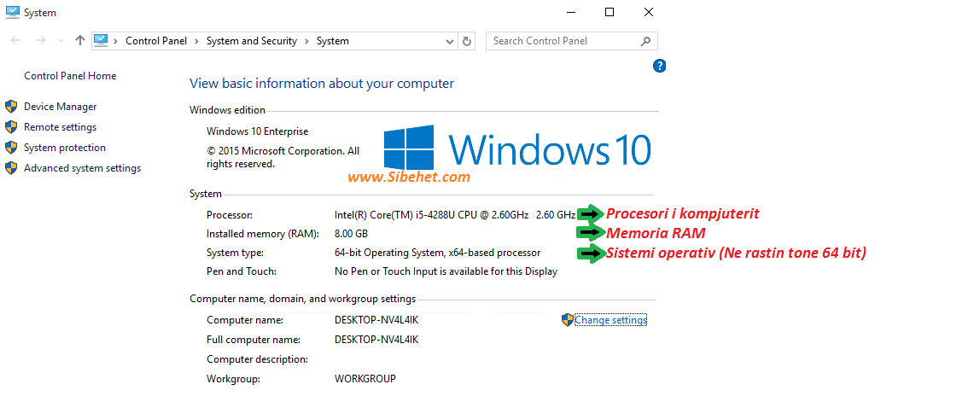Open Remote settings

click(60, 127)
